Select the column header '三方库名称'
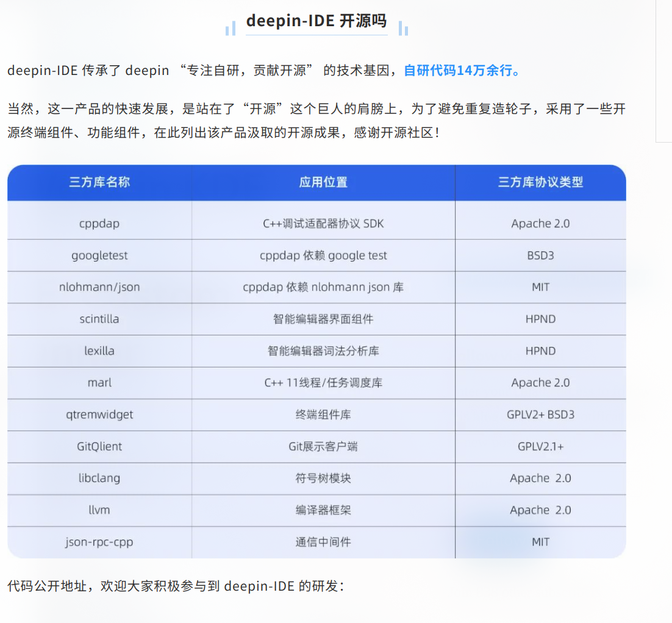Screen dimensions: 672x623 (x=99, y=182)
